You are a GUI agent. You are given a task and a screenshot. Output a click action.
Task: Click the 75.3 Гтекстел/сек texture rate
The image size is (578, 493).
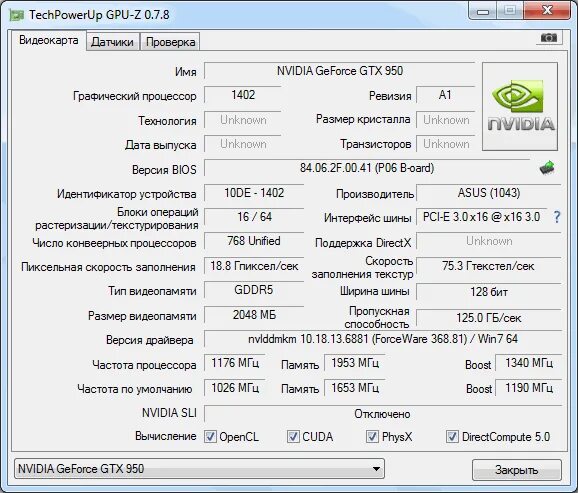point(488,266)
